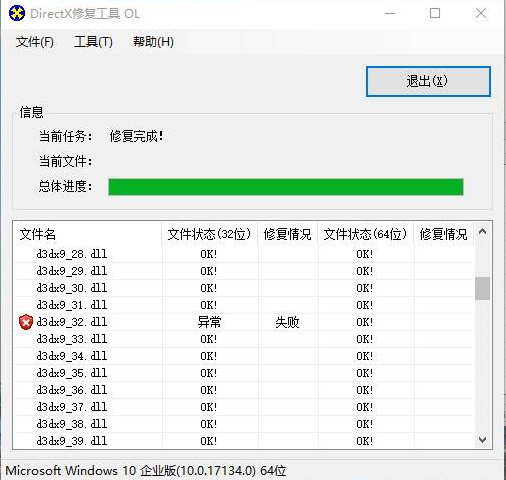Open the 文件(F) menu
This screenshot has width=506, height=480.
coord(35,42)
